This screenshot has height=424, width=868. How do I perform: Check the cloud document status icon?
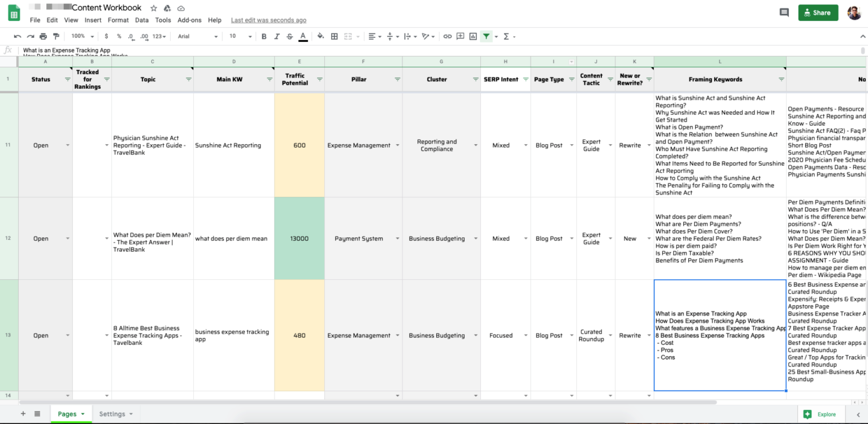point(181,8)
